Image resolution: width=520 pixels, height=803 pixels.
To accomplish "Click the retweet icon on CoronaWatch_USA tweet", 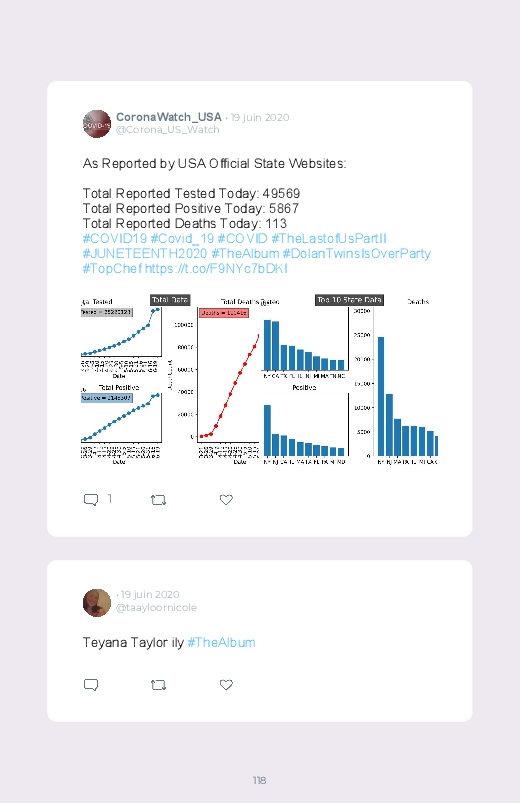I will click(x=158, y=500).
